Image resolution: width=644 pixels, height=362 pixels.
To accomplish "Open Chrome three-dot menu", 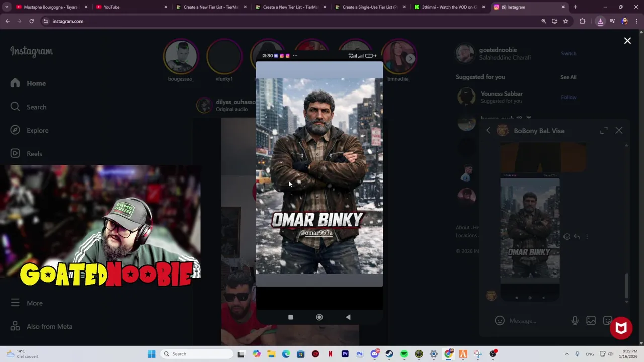I will 636,21.
